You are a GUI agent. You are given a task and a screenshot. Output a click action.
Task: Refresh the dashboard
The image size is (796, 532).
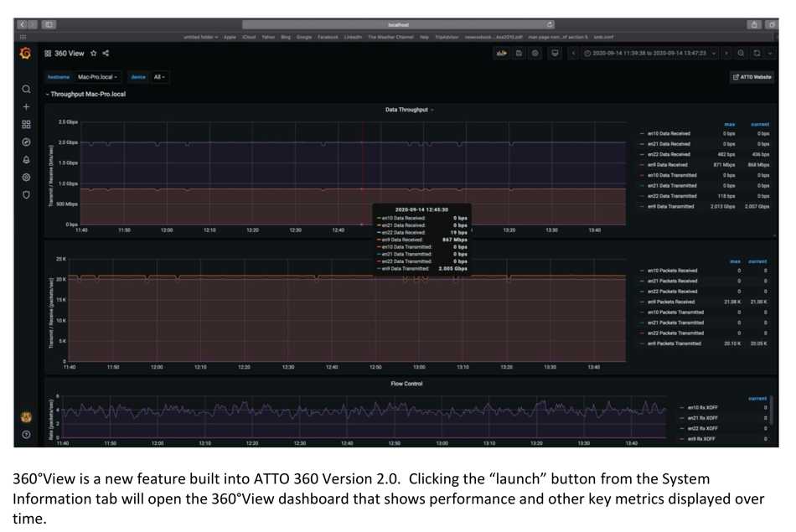[x=757, y=54]
